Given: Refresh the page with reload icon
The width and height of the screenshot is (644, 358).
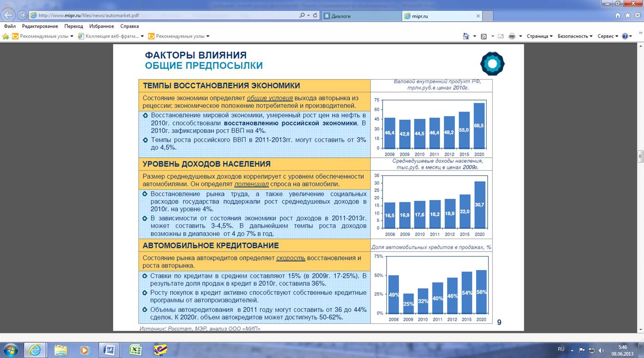Looking at the screenshot, I should coord(315,15).
